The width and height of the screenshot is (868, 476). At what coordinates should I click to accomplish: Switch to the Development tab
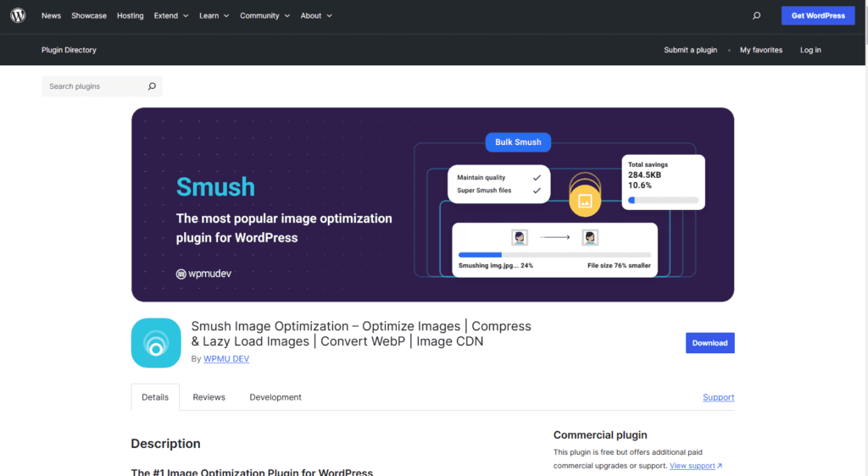[x=275, y=397]
